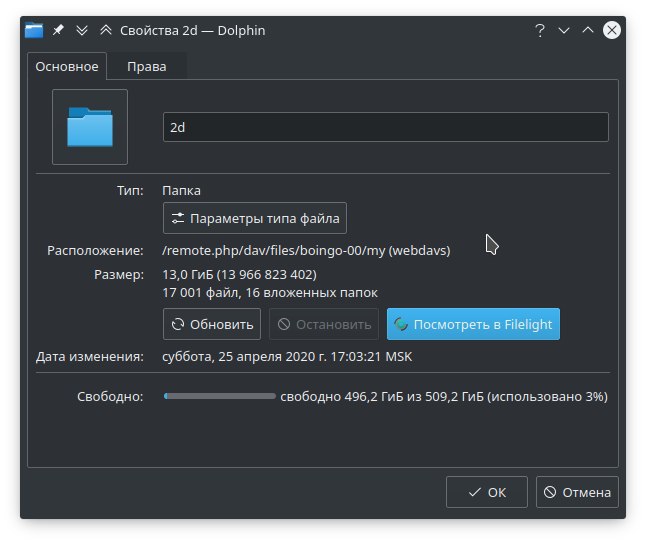Pin the window with the pin icon

click(58, 30)
